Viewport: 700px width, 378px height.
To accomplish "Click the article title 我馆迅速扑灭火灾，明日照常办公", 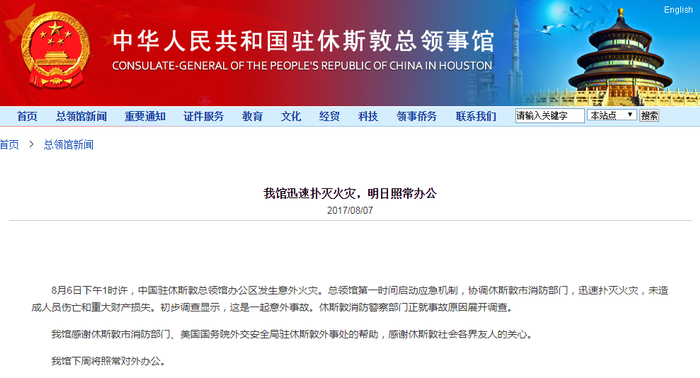I will click(x=350, y=193).
